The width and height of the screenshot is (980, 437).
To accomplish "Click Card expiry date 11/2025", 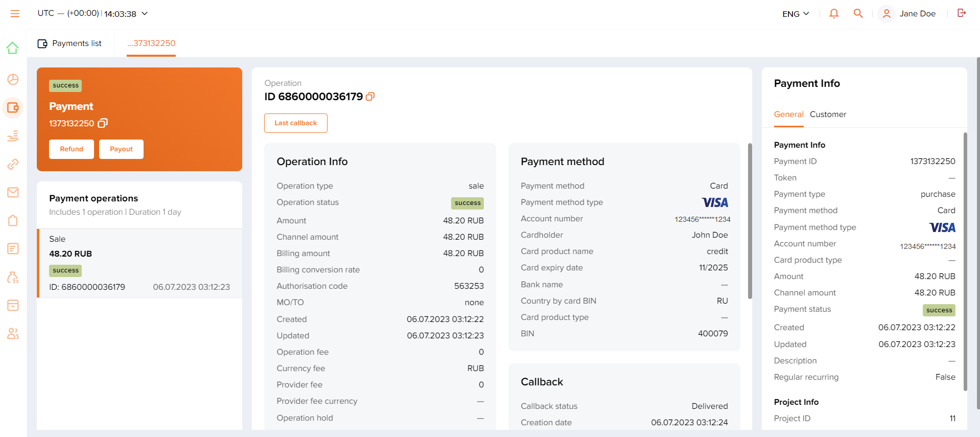I will coord(713,268).
